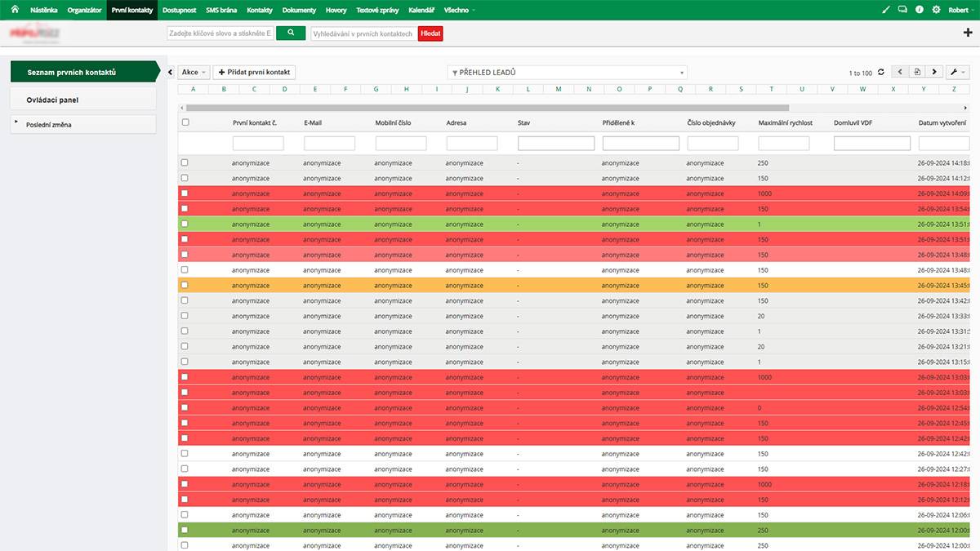Click the horizontal table scrollbar

point(487,107)
